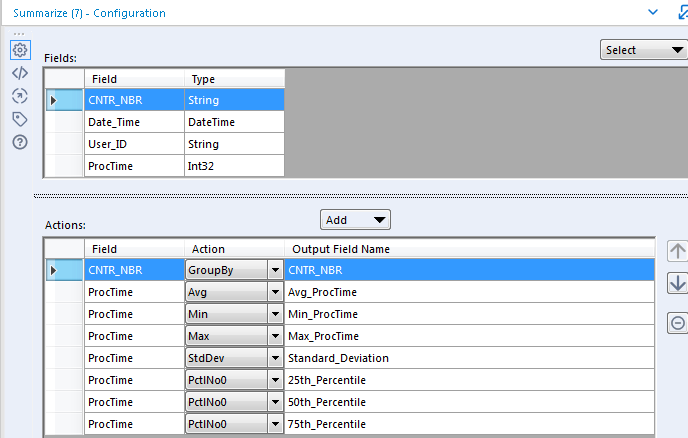The image size is (688, 438).
Task: Click the DateTime type cell
Action: pos(234,122)
